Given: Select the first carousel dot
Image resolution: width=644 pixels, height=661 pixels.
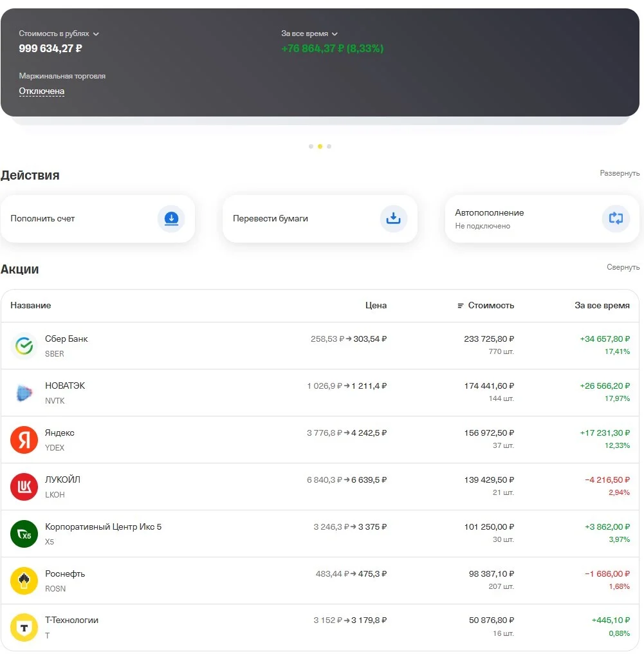Looking at the screenshot, I should (x=311, y=146).
